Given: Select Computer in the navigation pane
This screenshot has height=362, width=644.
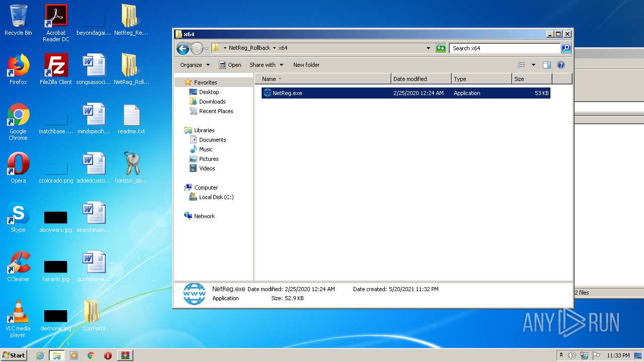Looking at the screenshot, I should (206, 188).
